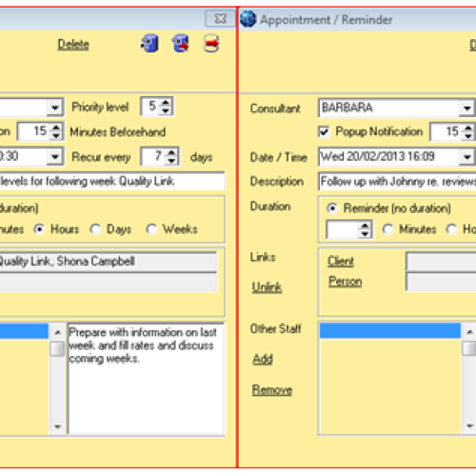Click the blue cylinder icon with red arrow

[x=181, y=44]
